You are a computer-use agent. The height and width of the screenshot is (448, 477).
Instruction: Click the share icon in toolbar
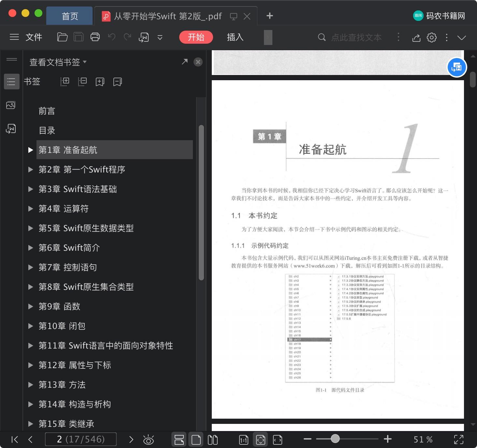416,38
